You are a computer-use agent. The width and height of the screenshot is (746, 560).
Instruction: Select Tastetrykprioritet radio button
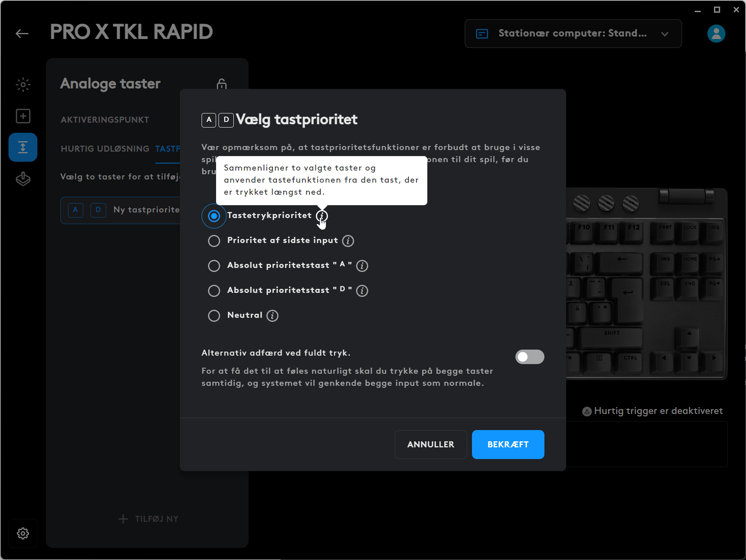[x=214, y=216]
